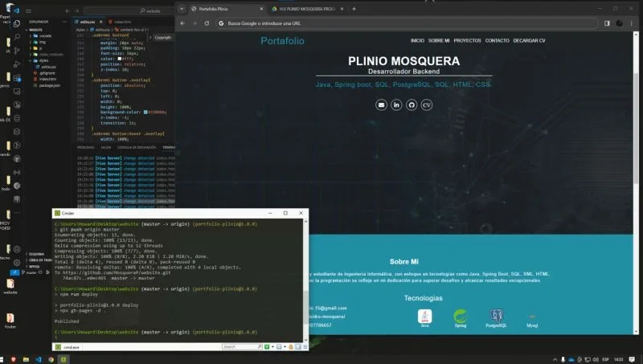643x364 pixels.
Task: Click Chrome address bar
Action: click(x=406, y=23)
